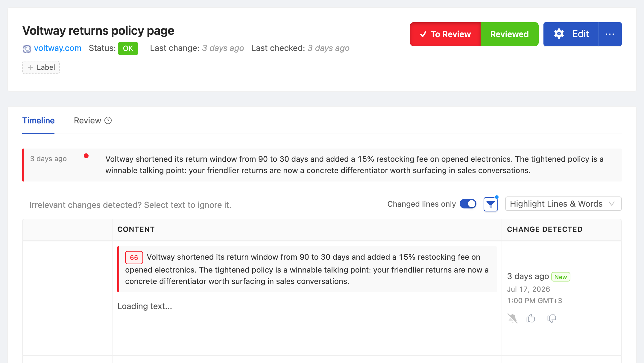Click the changed content paragraph in table

coord(307,269)
